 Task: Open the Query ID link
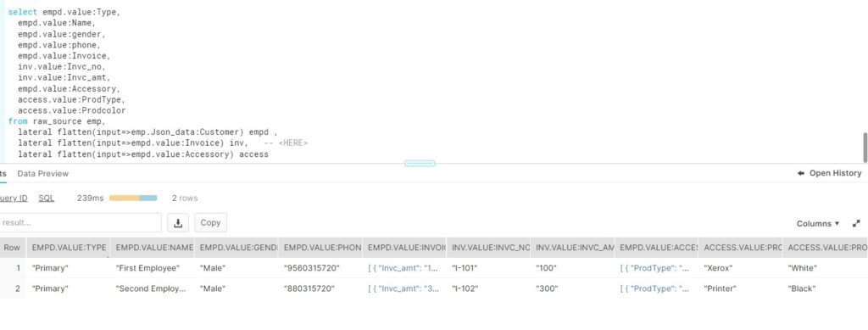[x=14, y=198]
